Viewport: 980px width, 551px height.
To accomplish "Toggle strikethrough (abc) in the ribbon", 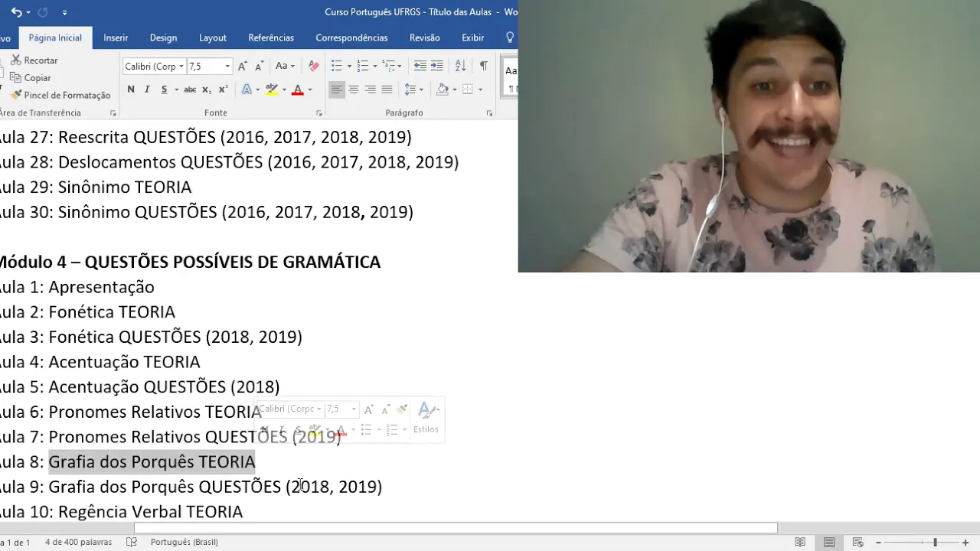I will 190,90.
